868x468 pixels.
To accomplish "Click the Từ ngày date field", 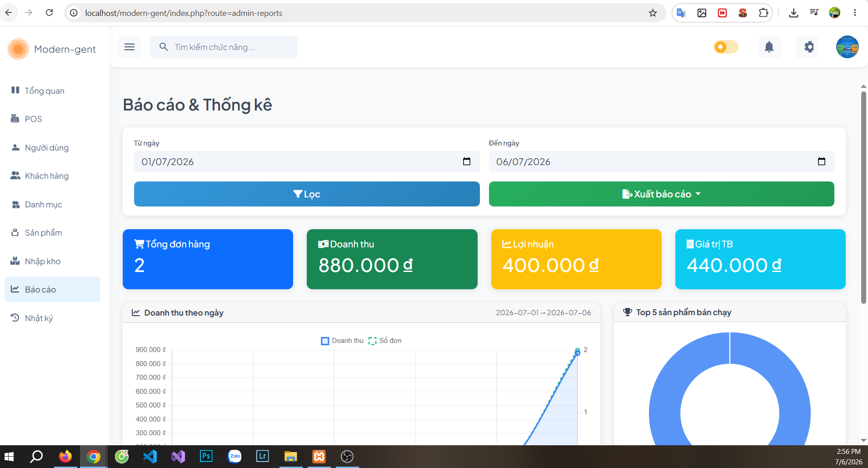I will (307, 161).
